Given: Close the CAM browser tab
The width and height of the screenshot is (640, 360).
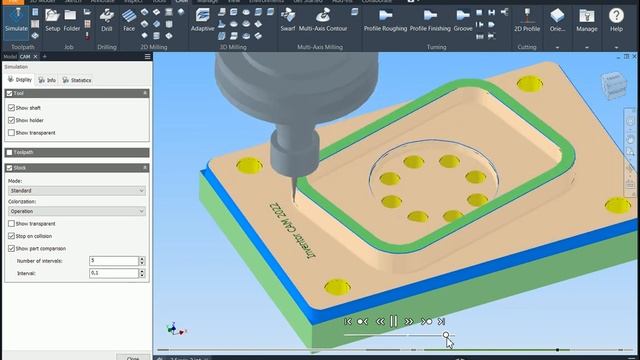Looking at the screenshot, I should [36, 57].
